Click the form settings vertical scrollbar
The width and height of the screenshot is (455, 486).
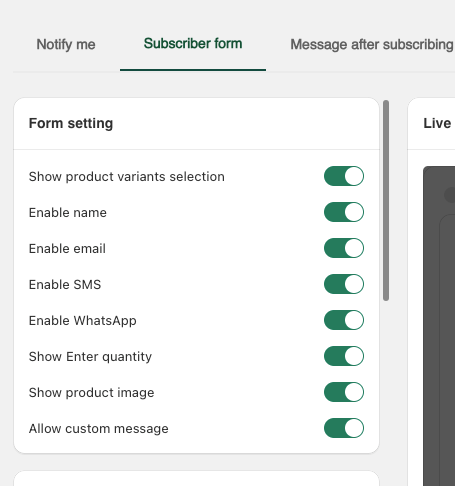click(386, 201)
